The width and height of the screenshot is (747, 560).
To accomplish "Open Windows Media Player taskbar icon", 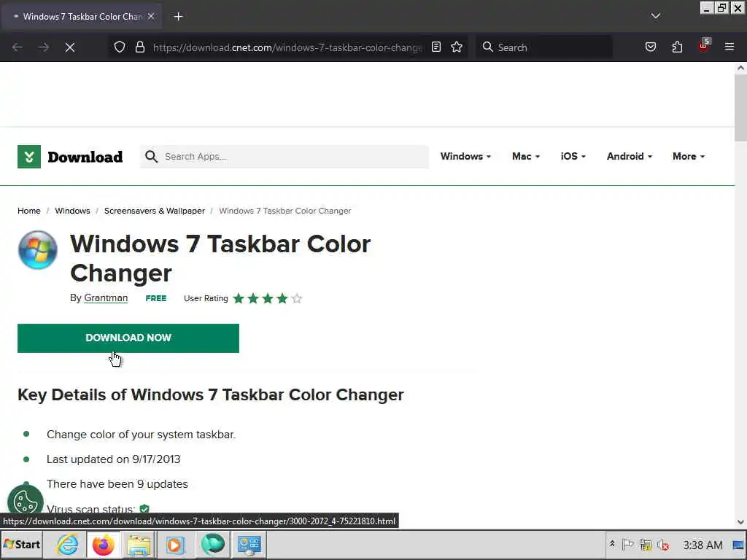I will (175, 544).
